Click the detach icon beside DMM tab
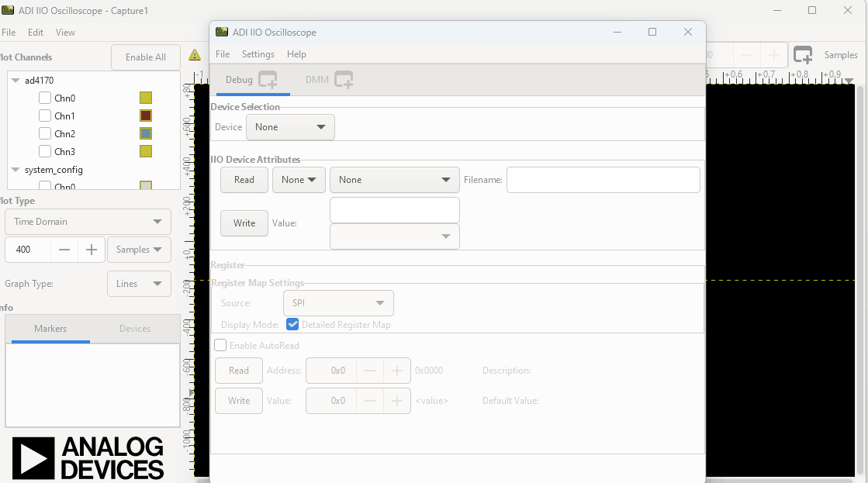 344,80
